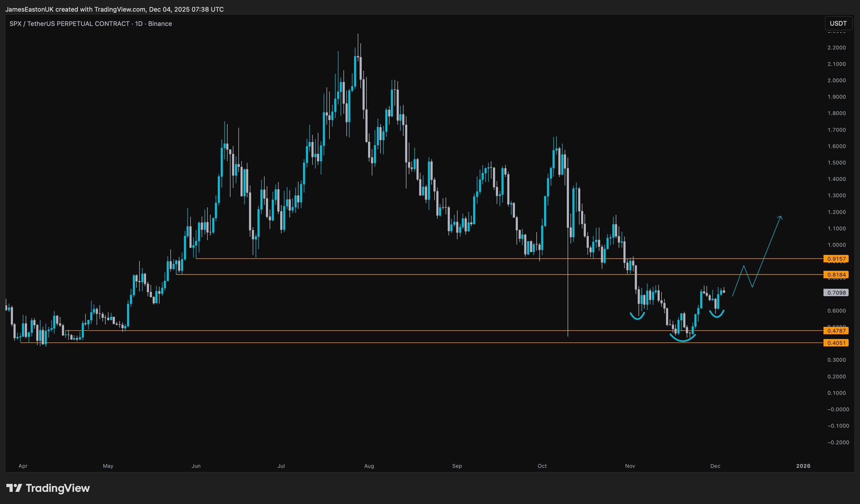860x504 pixels.
Task: Click the JamesEastonUK header text
Action: [29, 9]
